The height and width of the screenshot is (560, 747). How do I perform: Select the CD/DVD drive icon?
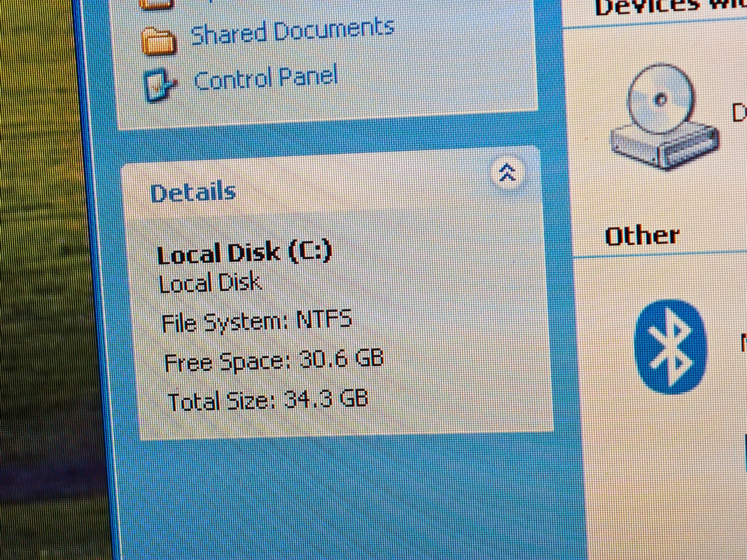[665, 117]
